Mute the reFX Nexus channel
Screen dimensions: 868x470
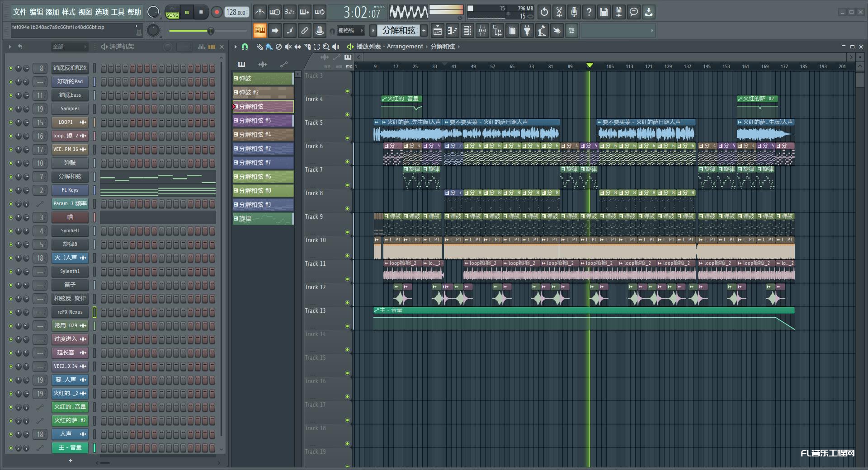coord(11,312)
